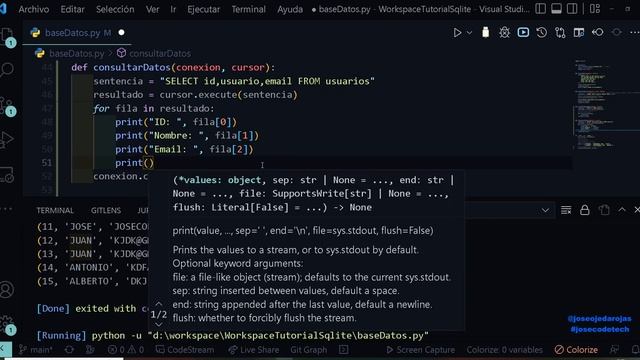This screenshot has width=640, height=360.
Task: Show previous signature with up arrow
Action: pyautogui.click(x=159, y=304)
